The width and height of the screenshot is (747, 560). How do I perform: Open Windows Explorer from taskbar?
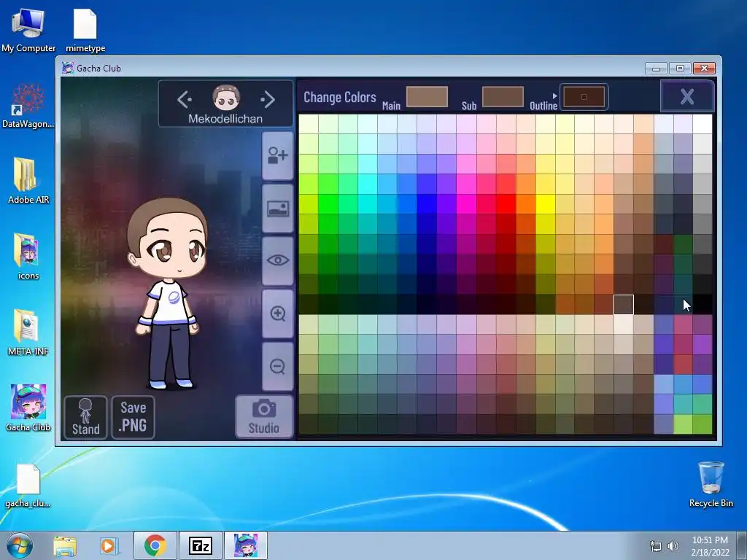point(65,545)
